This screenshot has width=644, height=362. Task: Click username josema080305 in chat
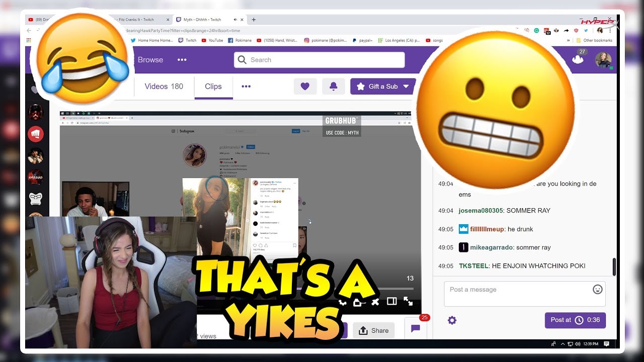click(x=481, y=211)
